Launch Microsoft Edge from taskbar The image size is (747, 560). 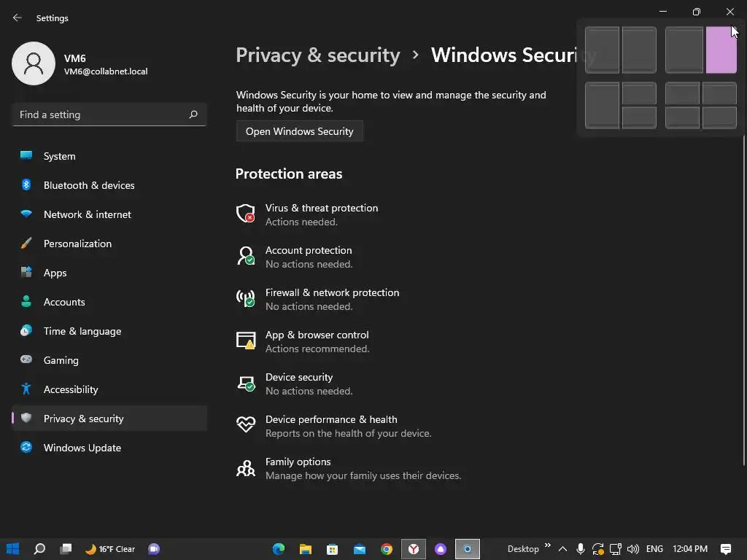(x=278, y=549)
